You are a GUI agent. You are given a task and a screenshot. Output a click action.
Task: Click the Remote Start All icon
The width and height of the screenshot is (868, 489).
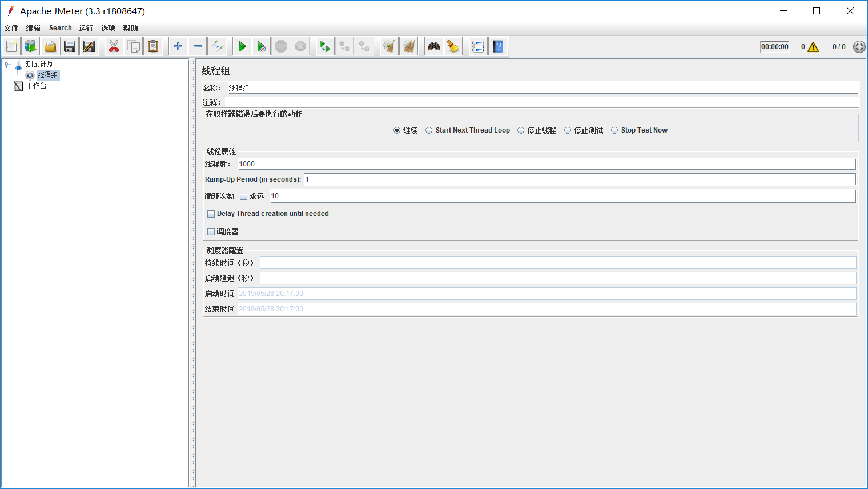(325, 46)
